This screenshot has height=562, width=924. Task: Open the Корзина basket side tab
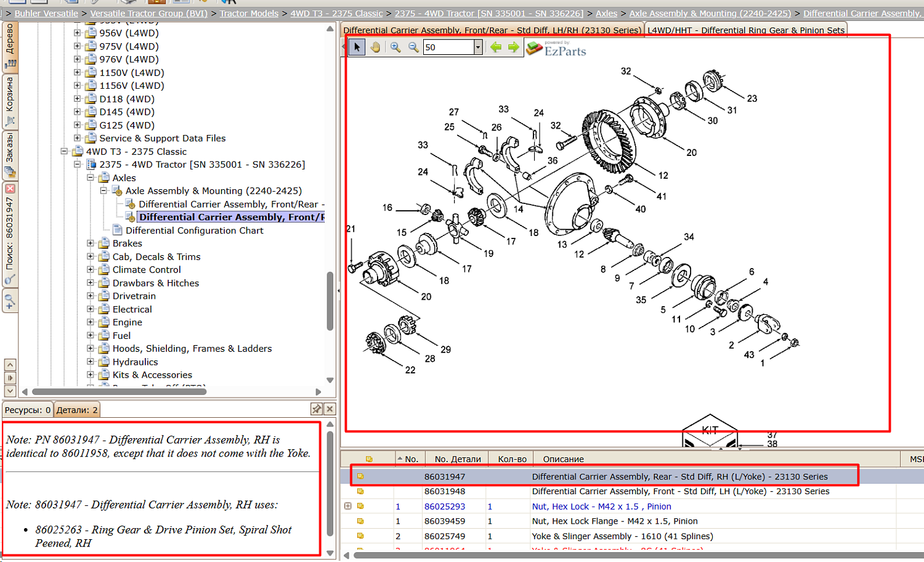(10, 101)
